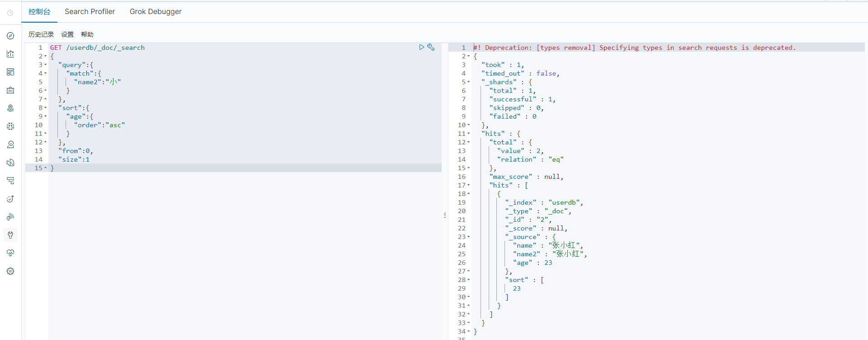Collapse request line 2 opening brace fold

click(x=46, y=56)
